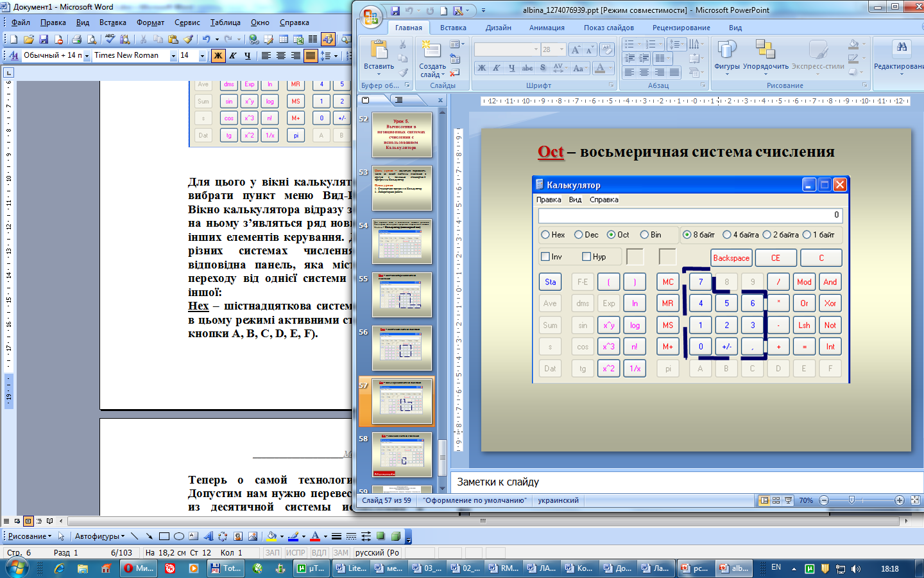Viewport: 924px width, 578px height.
Task: Click the Delete slide icon in PowerPoint ribbon
Action: [455, 72]
